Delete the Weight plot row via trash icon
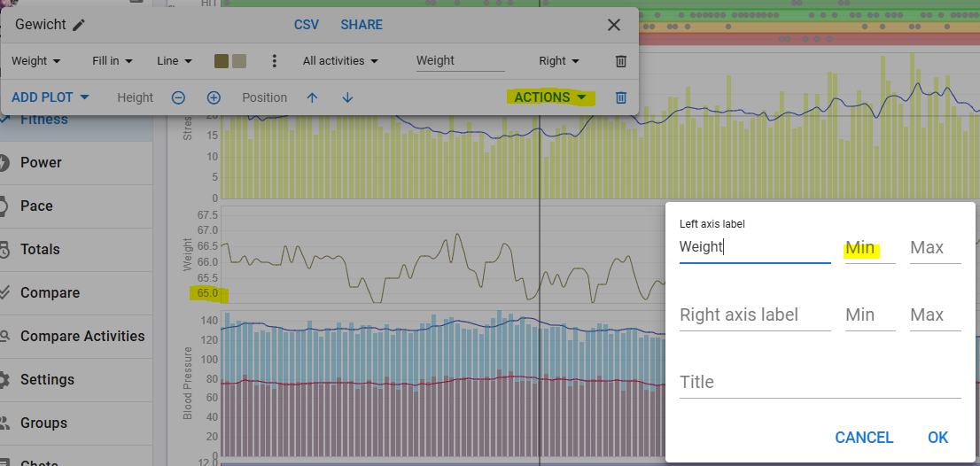Screen dimensions: 980x466 click(621, 61)
